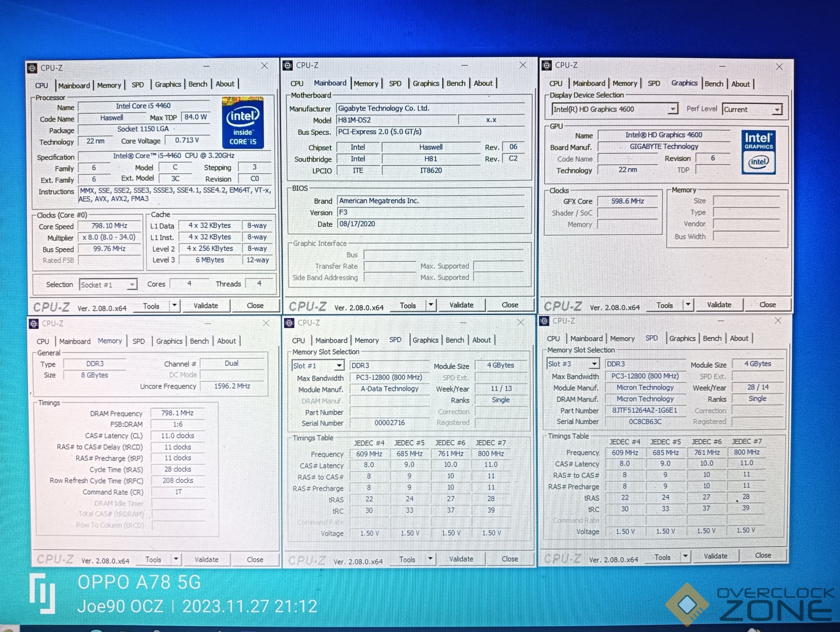
Task: Click the Gigabyte Technology Co. Ltd. manufacturer field
Action: [x=430, y=108]
